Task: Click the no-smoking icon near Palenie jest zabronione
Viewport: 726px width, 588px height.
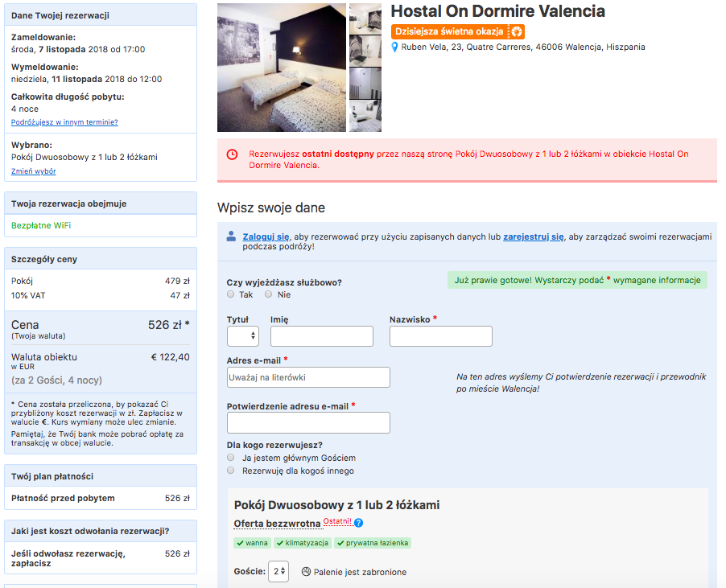Action: point(306,572)
